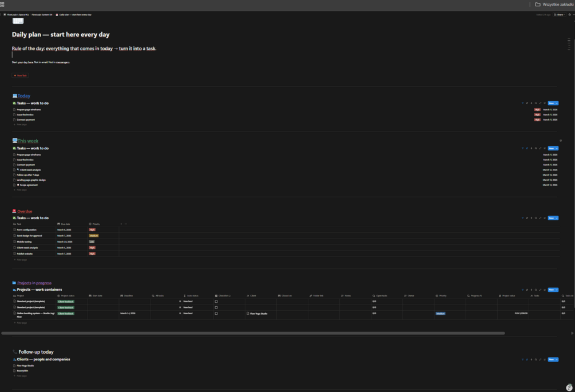This screenshot has height=392, width=575.
Task: Open the sort icon in the Clients database toolbar
Action: [x=527, y=360]
